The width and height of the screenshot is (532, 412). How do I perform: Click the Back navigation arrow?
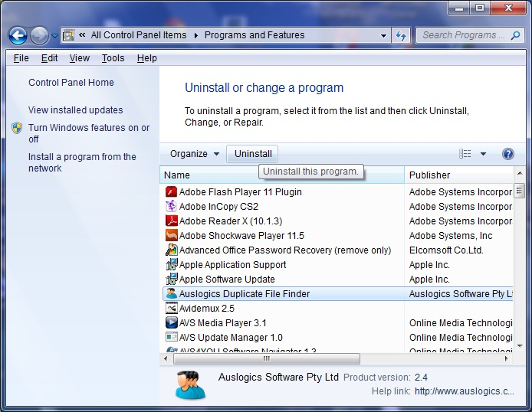pyautogui.click(x=18, y=35)
